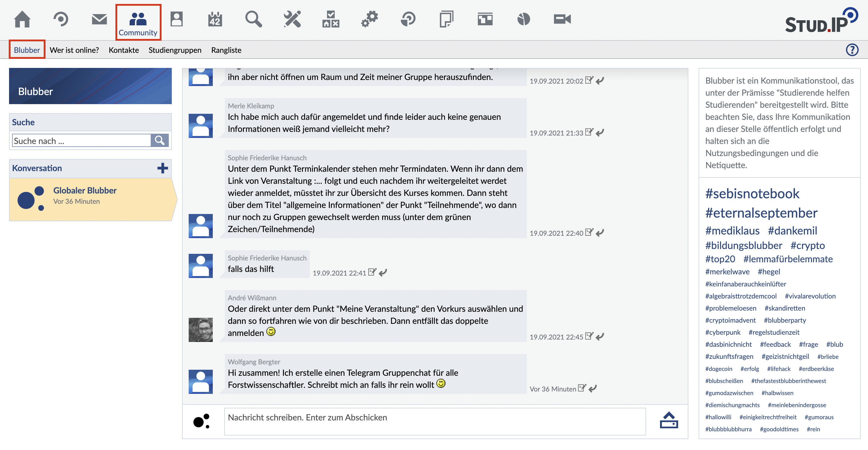
Task: Open the video camera meetings icon
Action: point(562,19)
